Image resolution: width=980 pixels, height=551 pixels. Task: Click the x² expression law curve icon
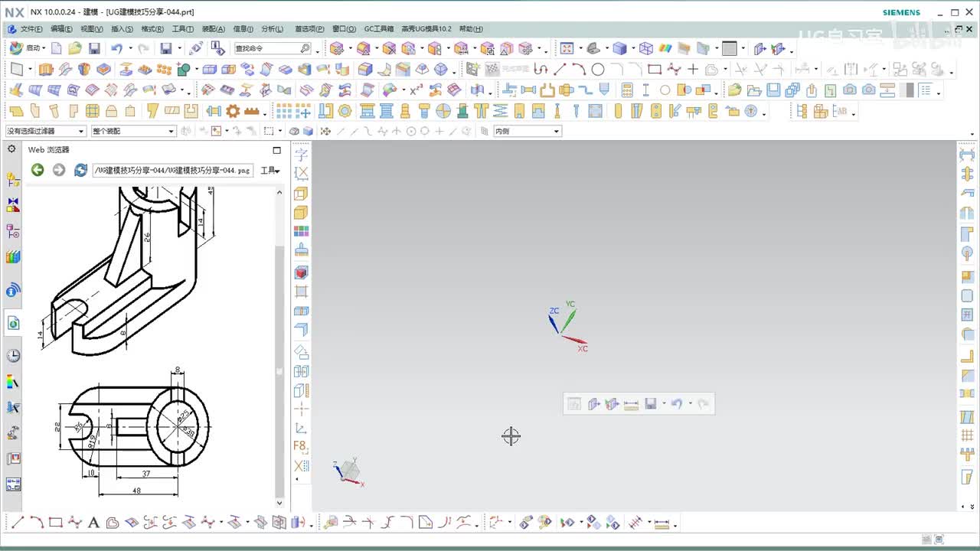coord(416,90)
